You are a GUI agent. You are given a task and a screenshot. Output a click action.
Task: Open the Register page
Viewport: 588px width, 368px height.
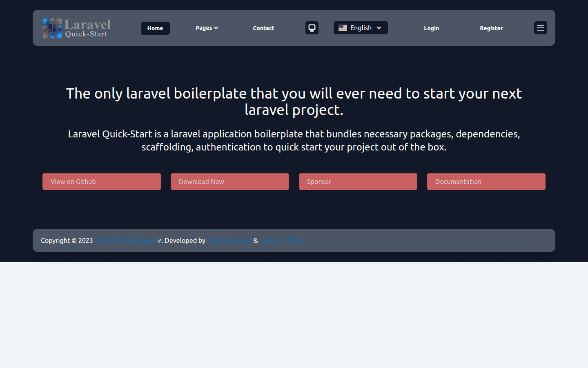click(491, 28)
